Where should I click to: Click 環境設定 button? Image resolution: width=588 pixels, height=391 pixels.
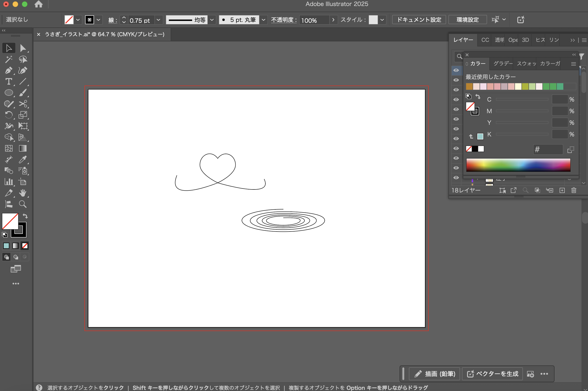(467, 20)
